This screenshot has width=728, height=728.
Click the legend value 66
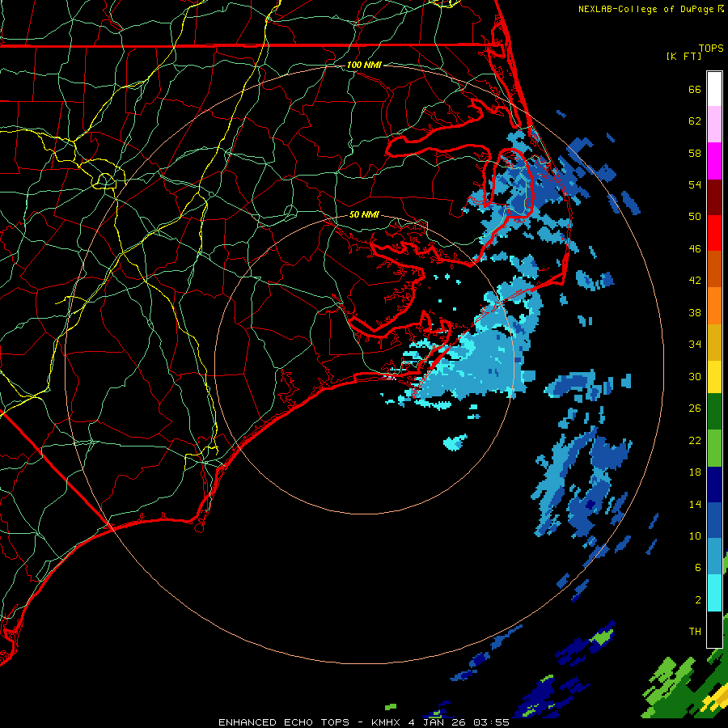[695, 89]
